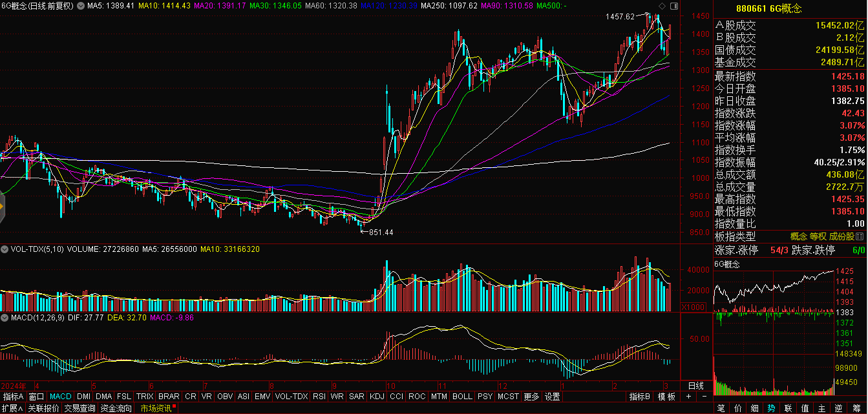Switch to the 联 side panel tab
The image size is (868, 414).
pyautogui.click(x=789, y=408)
